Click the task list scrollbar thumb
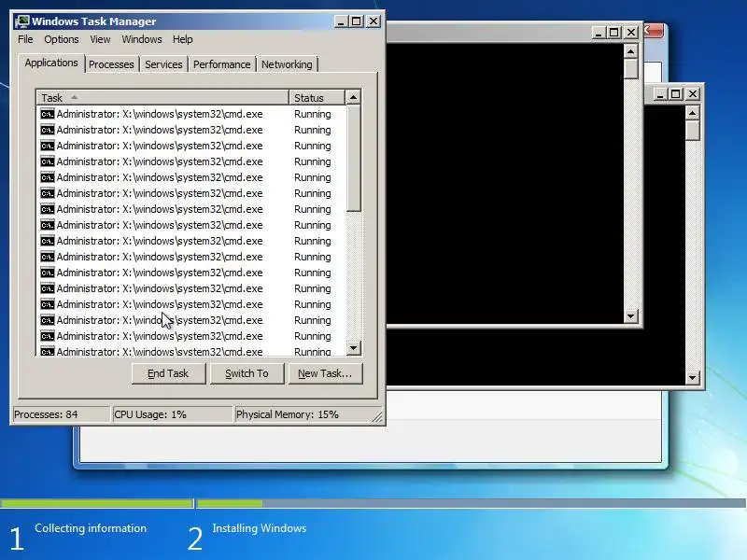 click(353, 158)
